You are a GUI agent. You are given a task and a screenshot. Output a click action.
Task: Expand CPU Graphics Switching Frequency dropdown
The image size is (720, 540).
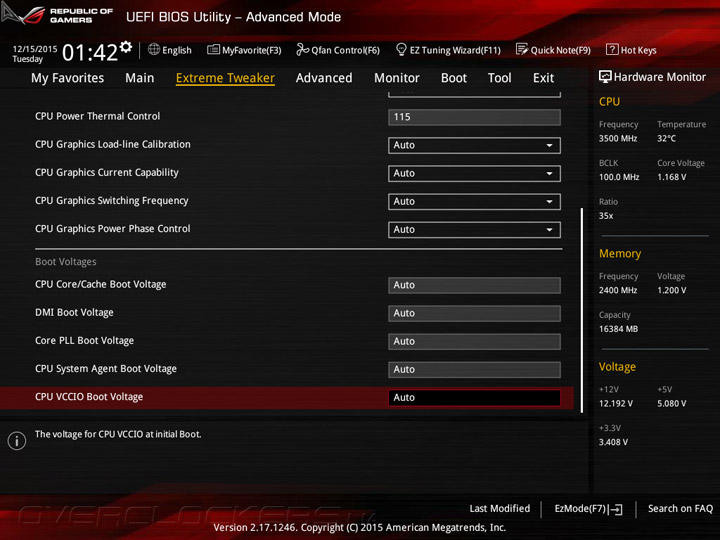[474, 202]
